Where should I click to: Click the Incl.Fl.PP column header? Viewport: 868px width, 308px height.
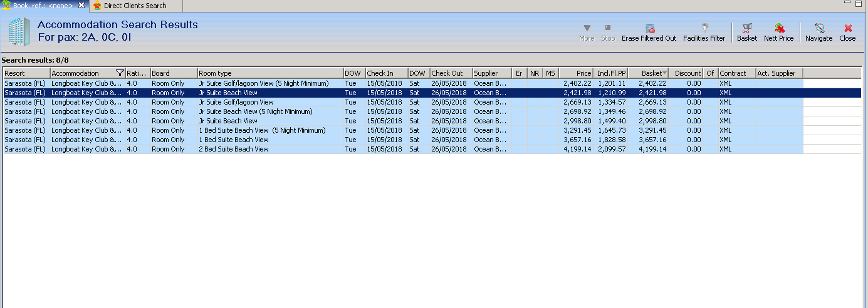[611, 73]
